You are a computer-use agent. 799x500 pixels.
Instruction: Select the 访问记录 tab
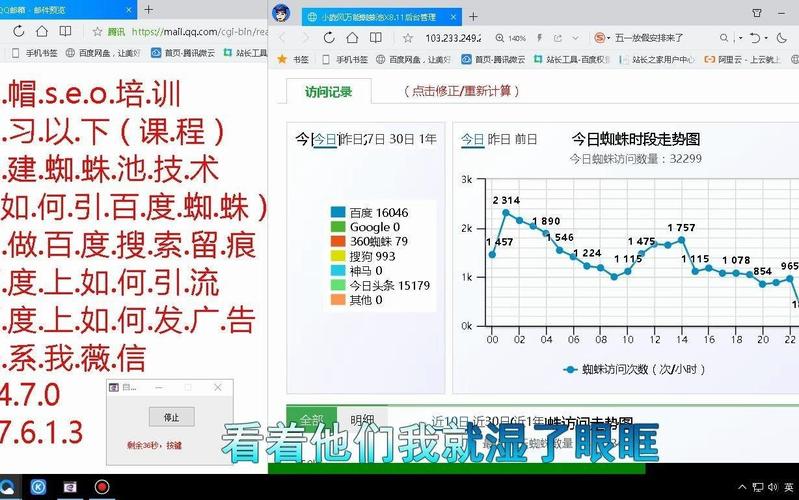tap(329, 92)
